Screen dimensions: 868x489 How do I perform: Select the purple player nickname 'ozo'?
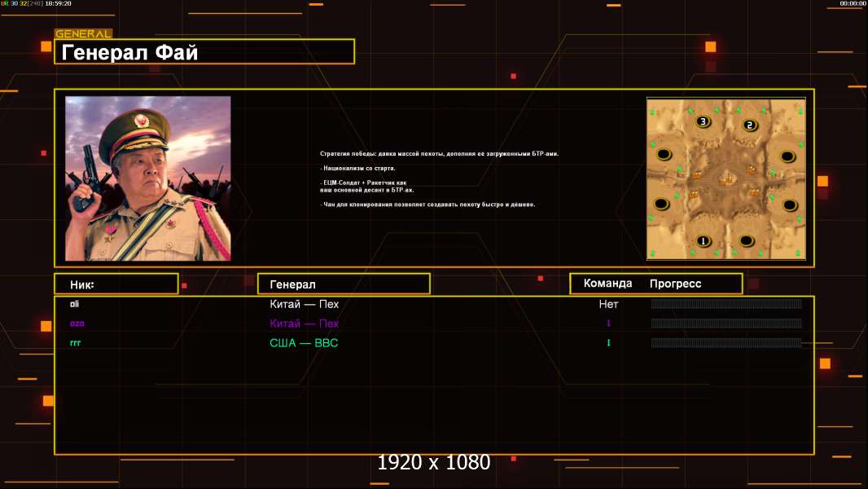77,324
